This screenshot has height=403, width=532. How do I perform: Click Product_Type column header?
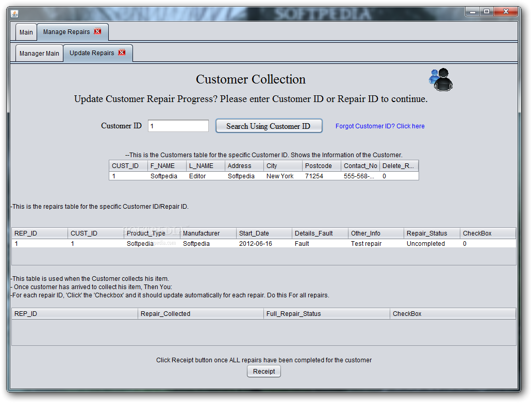point(152,233)
